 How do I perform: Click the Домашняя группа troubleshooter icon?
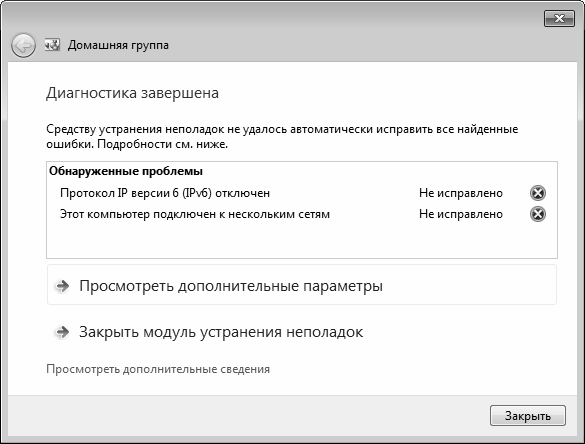[x=52, y=45]
